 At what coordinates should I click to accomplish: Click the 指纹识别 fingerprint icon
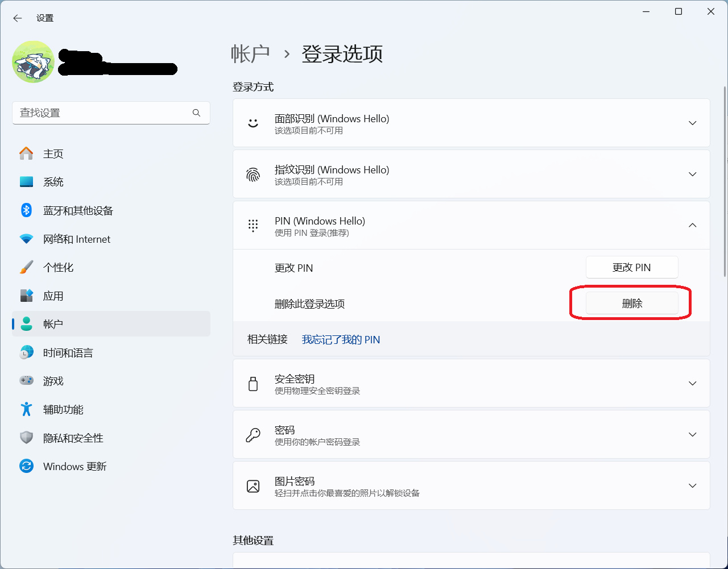coord(253,174)
